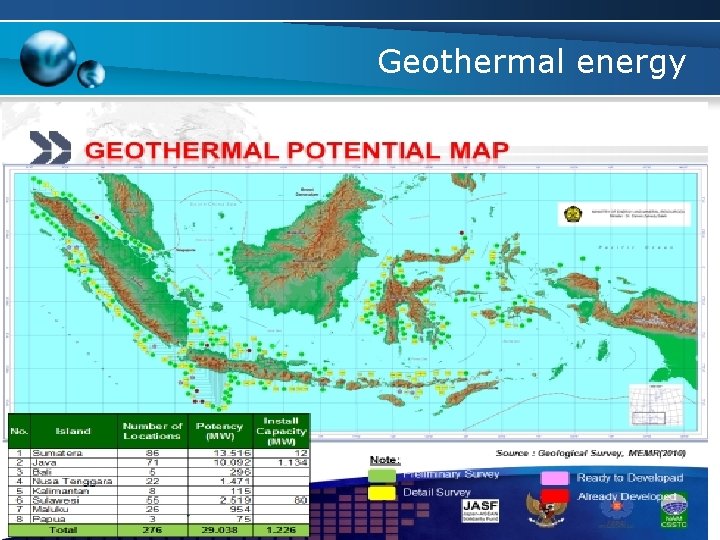Click the 'Island' column header
The width and height of the screenshot is (720, 540).
pyautogui.click(x=73, y=431)
